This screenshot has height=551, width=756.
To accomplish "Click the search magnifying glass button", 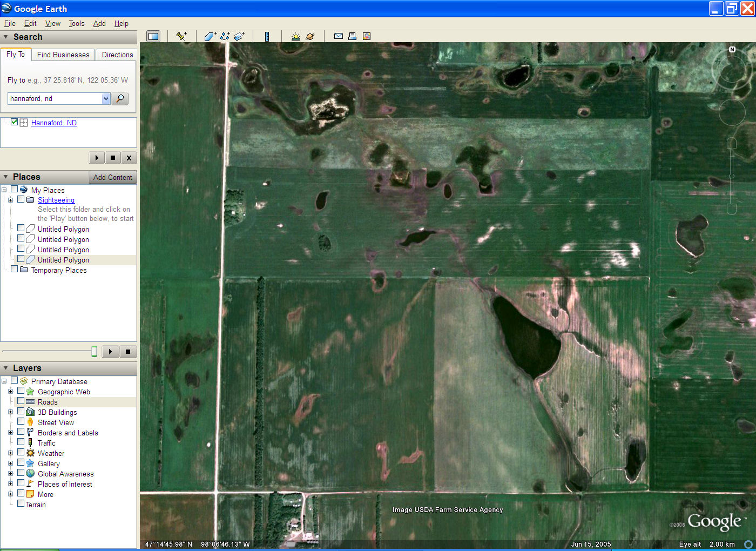I will point(120,98).
